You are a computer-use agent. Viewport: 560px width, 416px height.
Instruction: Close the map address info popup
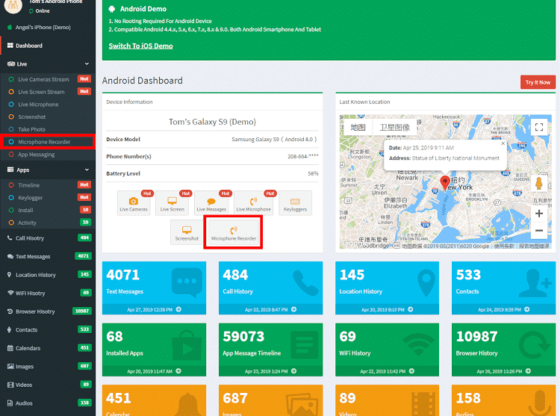(503, 144)
